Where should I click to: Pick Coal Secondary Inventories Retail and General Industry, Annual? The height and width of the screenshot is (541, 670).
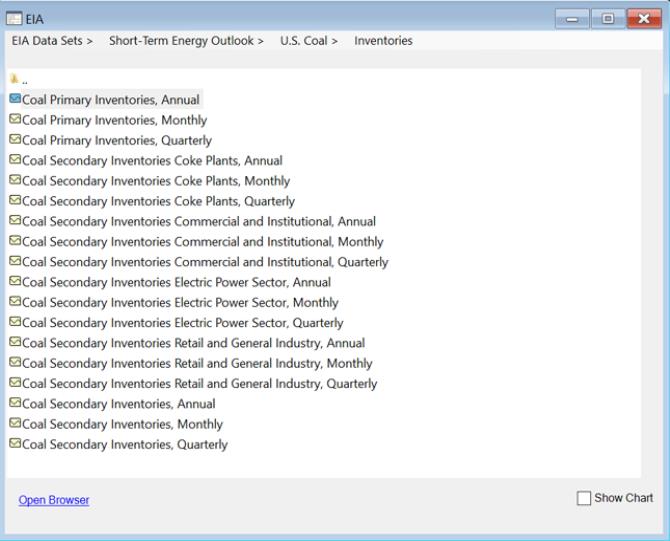[193, 343]
